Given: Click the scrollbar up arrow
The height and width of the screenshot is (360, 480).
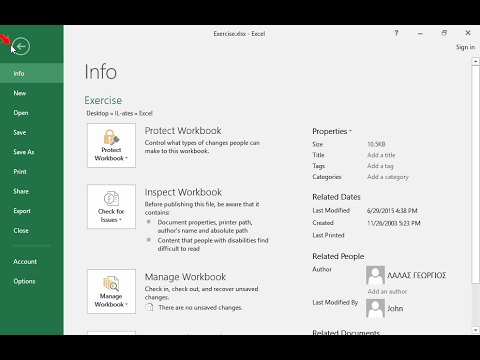Looking at the screenshot, I should 475,62.
